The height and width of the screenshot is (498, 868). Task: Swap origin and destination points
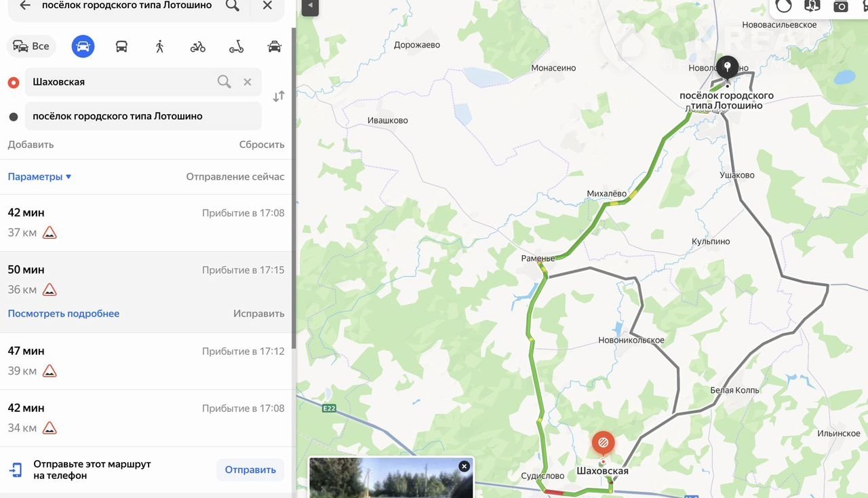point(279,96)
